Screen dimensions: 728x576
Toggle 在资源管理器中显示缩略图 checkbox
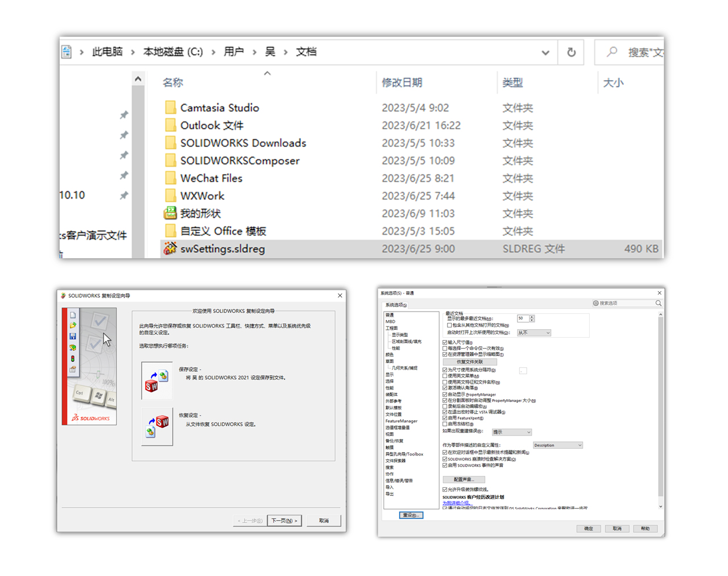point(445,354)
